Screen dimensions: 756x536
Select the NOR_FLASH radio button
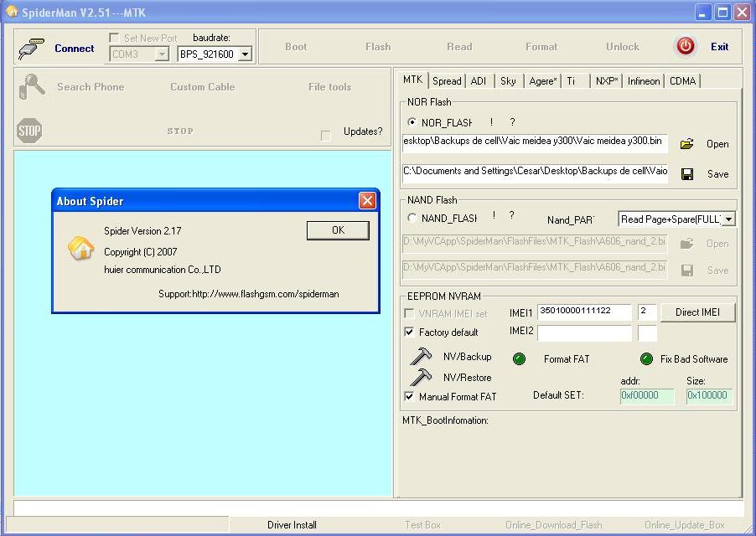point(412,121)
